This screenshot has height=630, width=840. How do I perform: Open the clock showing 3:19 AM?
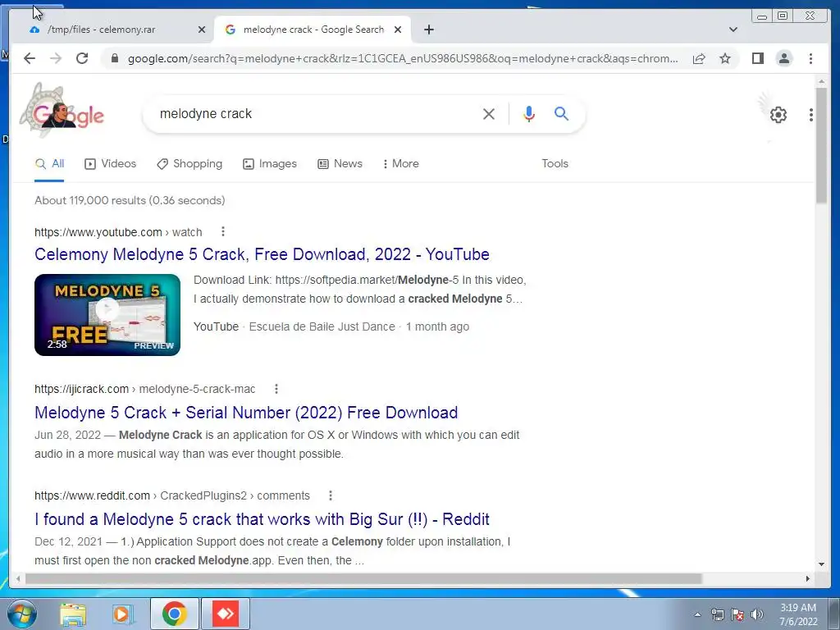click(x=798, y=614)
